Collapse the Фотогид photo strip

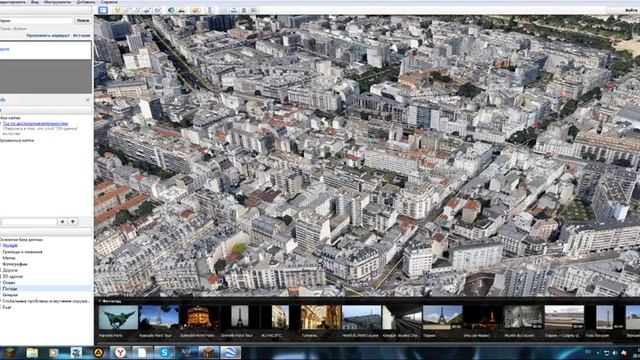click(99, 301)
